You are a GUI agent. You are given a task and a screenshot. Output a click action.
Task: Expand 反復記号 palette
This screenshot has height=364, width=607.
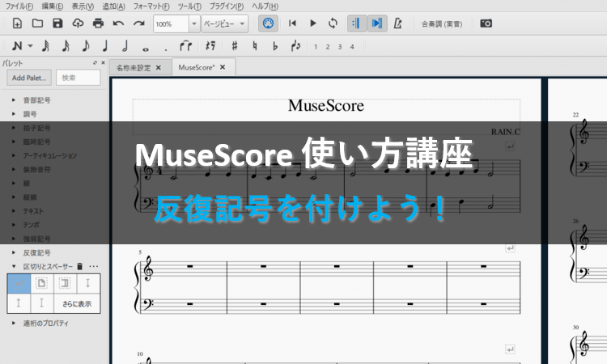14,252
